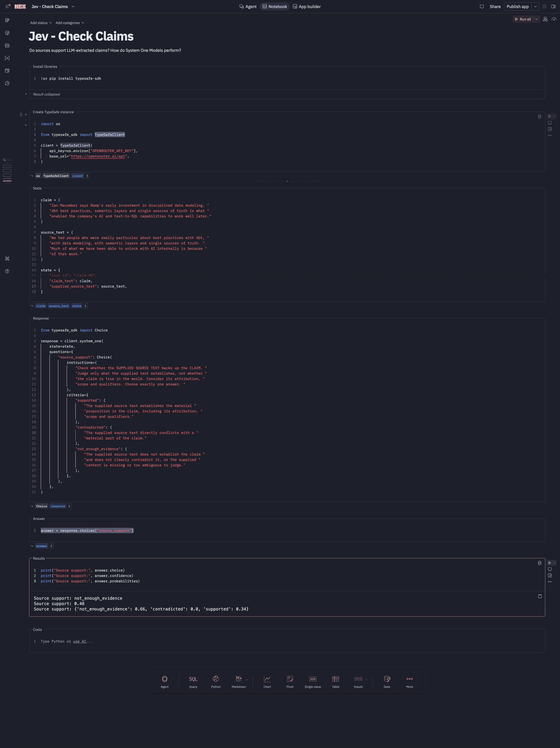Open more options for Results cell
This screenshot has height=748, width=560.
coord(550,582)
